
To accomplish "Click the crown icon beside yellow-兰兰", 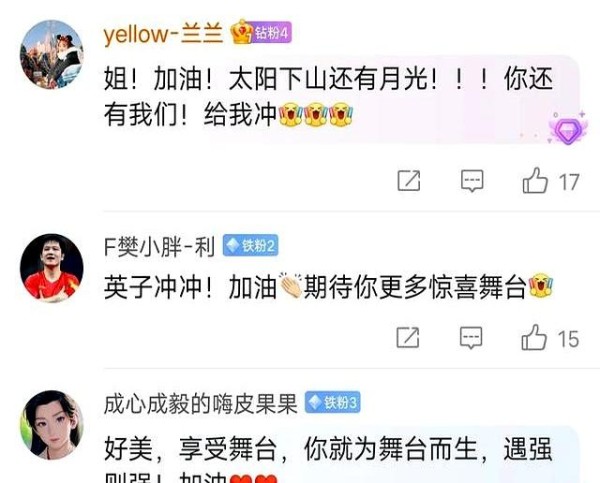I will pyautogui.click(x=242, y=31).
